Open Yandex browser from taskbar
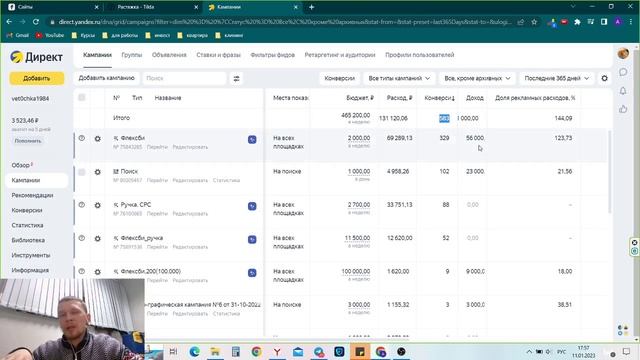Image resolution: width=640 pixels, height=360 pixels. [x=277, y=351]
